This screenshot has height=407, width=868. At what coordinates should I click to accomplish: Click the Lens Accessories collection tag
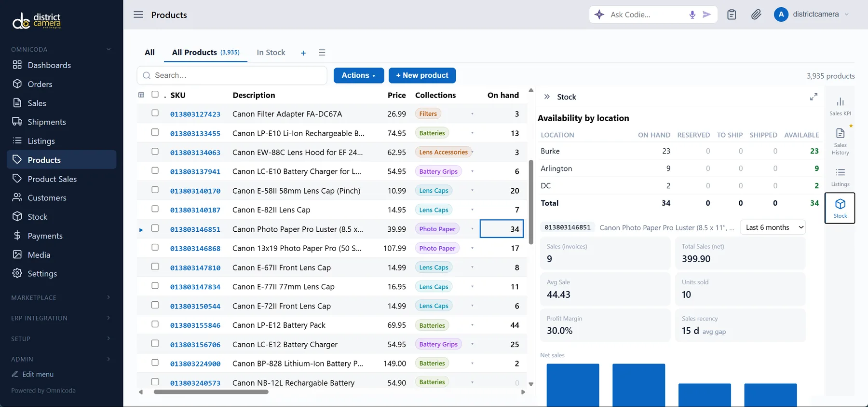[x=444, y=152]
